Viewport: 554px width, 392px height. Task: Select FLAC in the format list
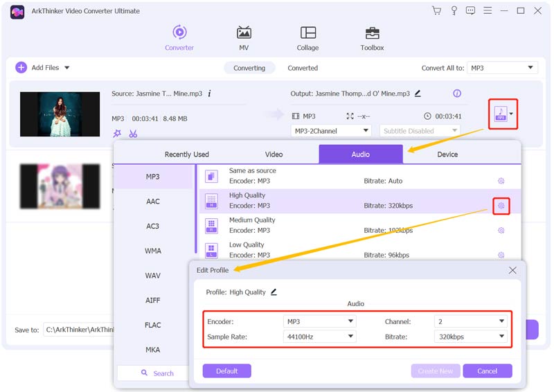click(153, 325)
